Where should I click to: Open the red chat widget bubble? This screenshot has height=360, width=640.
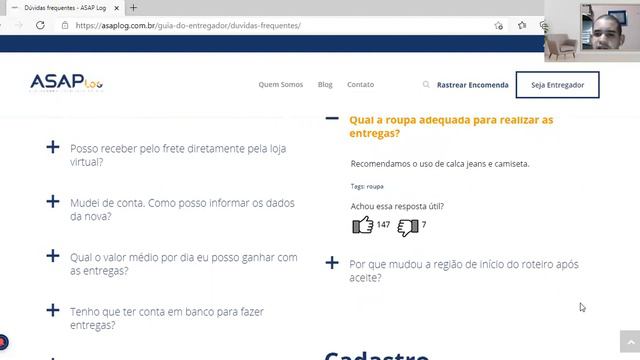click(x=3, y=342)
